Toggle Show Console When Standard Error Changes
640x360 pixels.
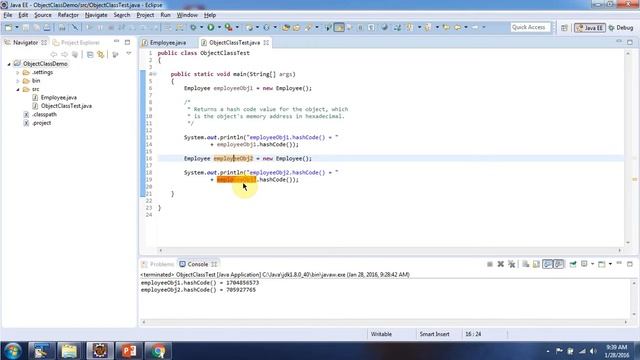[x=559, y=264]
